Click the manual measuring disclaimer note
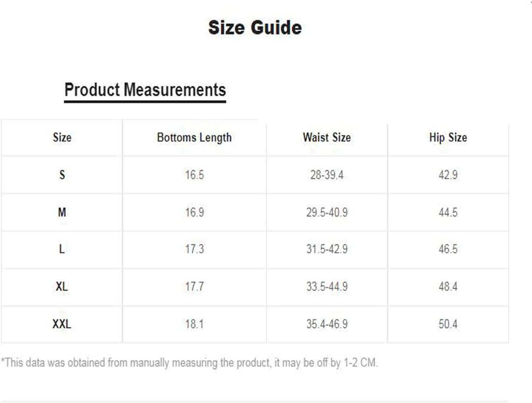Screen dimensions: 532x403 tap(189, 363)
